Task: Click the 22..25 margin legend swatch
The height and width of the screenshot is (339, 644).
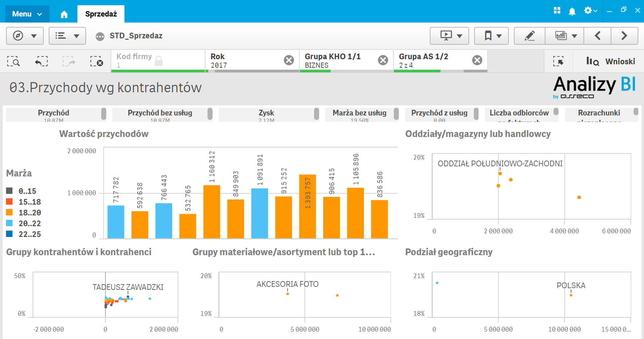Action: click(x=9, y=234)
